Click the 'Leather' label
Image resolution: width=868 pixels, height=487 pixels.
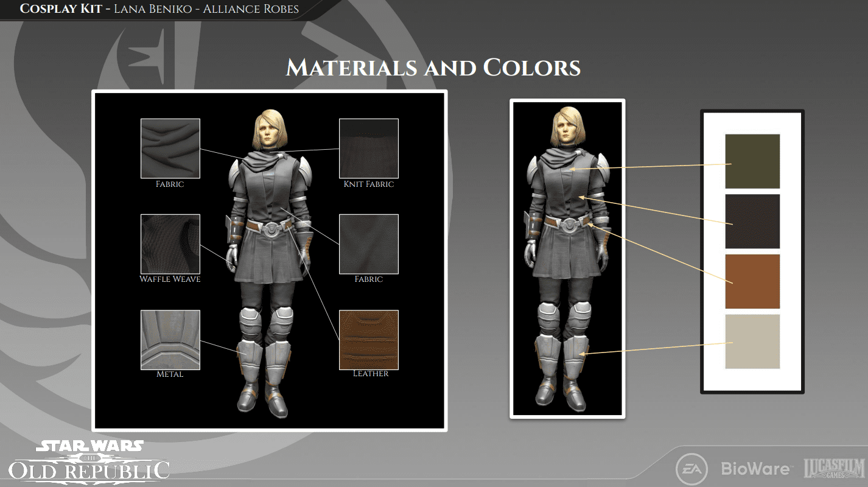tap(371, 374)
